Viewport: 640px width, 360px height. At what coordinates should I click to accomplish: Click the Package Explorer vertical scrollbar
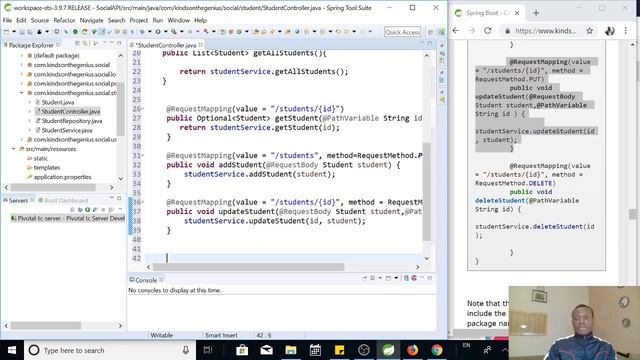120,108
